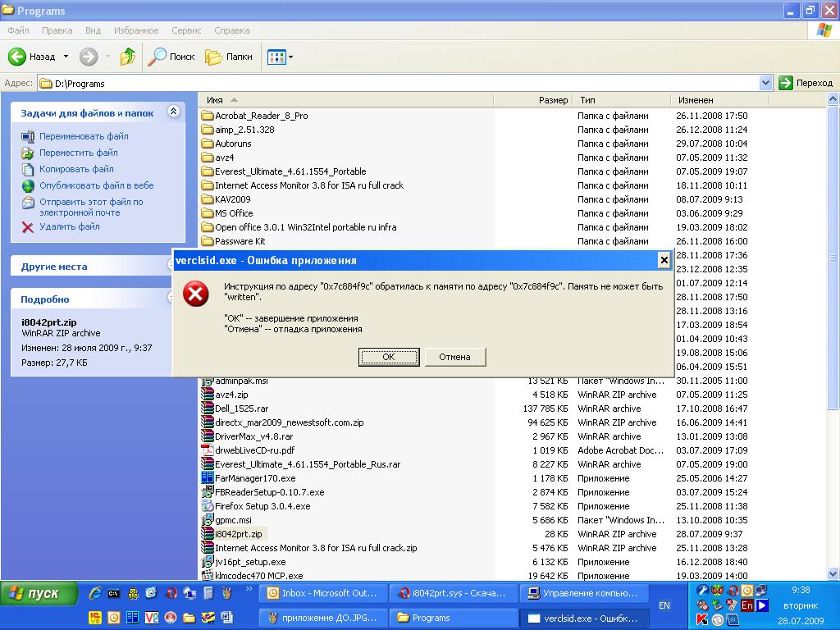Open the Поиск search pane

[171, 57]
